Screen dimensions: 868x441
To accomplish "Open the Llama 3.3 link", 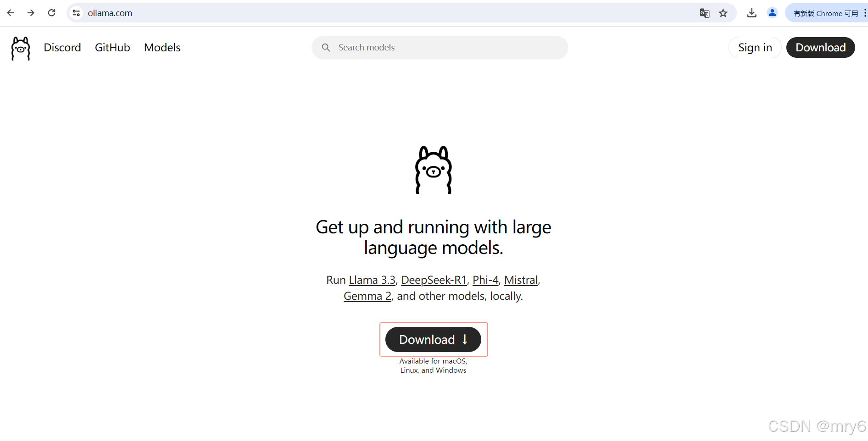I will [372, 280].
